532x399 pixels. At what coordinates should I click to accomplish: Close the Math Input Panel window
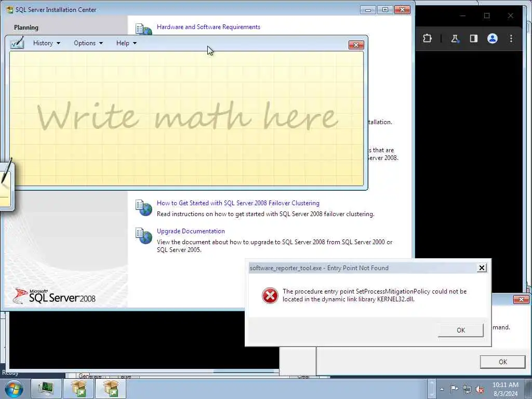pos(356,45)
